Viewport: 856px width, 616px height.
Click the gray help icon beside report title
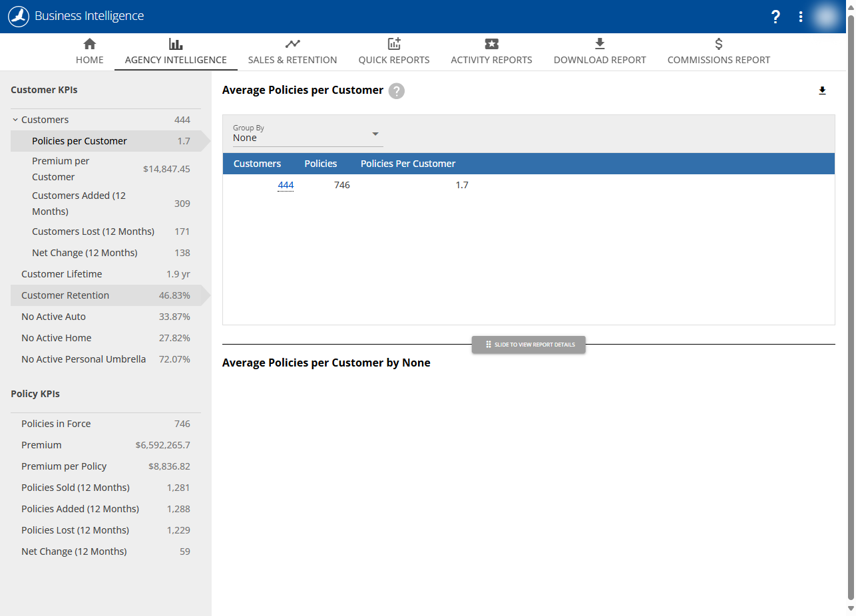tap(397, 91)
